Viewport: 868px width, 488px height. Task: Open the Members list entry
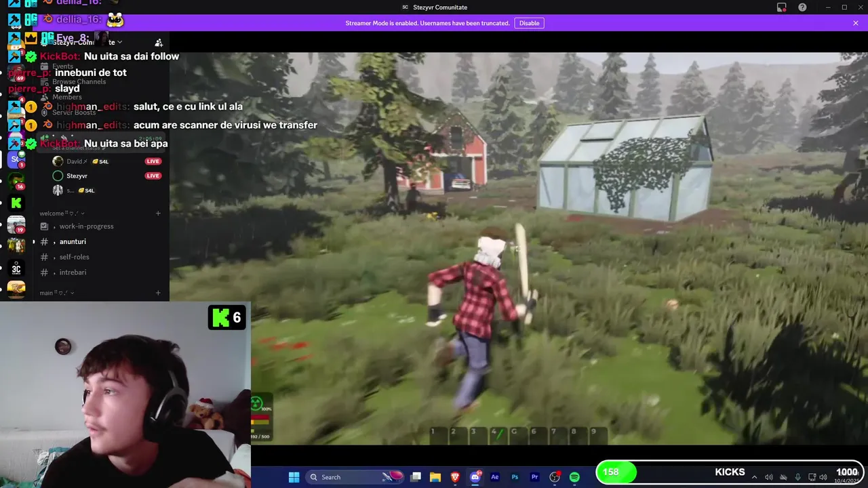click(x=66, y=97)
